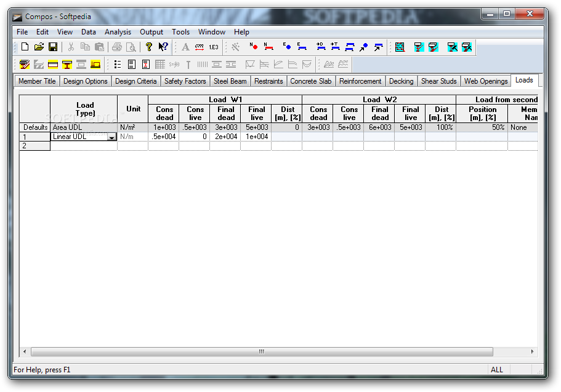Click the yellow rectangle slab section icon

tap(53, 65)
